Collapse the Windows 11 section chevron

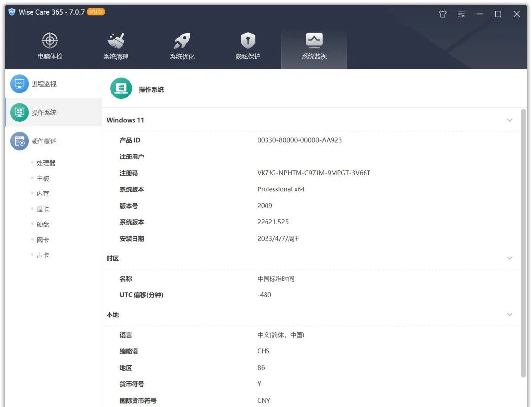pos(510,120)
